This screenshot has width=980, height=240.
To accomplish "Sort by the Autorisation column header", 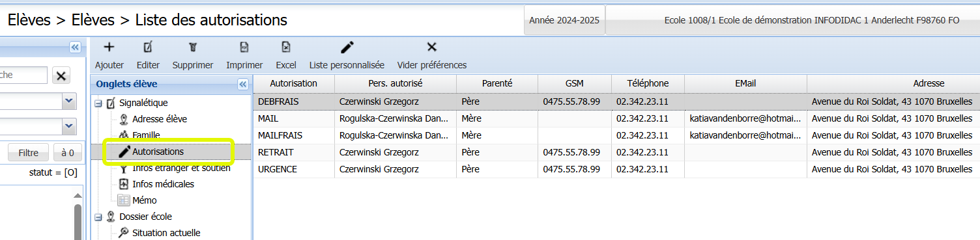I will coord(294,83).
